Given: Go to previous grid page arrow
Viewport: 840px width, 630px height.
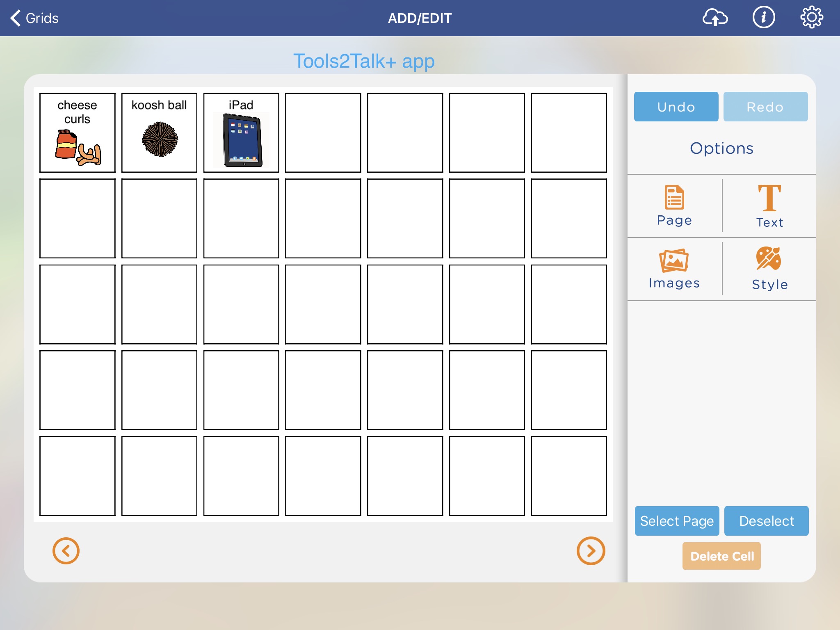Looking at the screenshot, I should [x=66, y=551].
